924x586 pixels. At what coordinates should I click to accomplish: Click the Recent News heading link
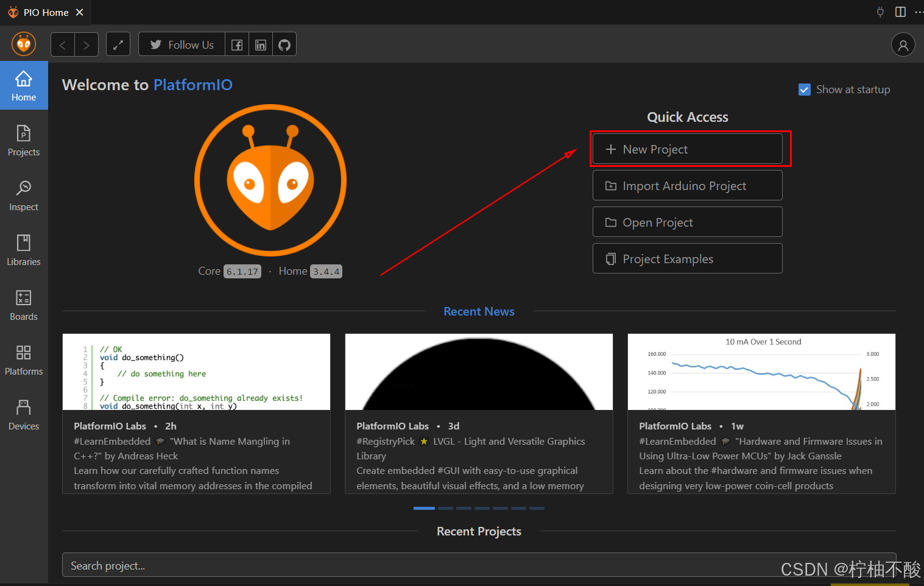pyautogui.click(x=479, y=311)
